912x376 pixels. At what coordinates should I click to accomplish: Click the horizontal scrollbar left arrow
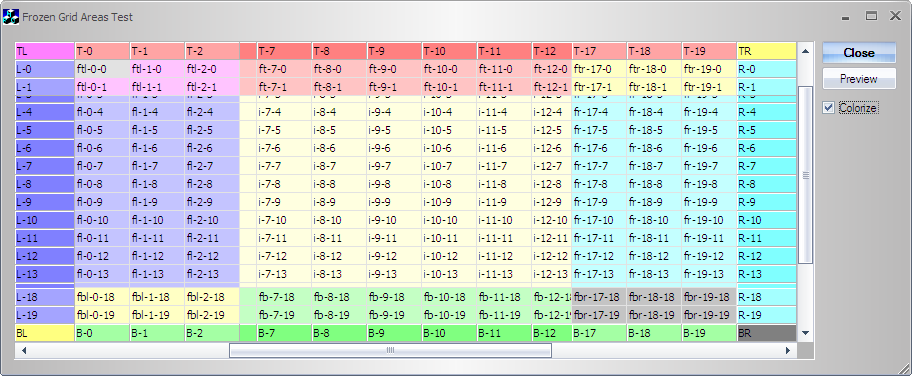pyautogui.click(x=24, y=350)
